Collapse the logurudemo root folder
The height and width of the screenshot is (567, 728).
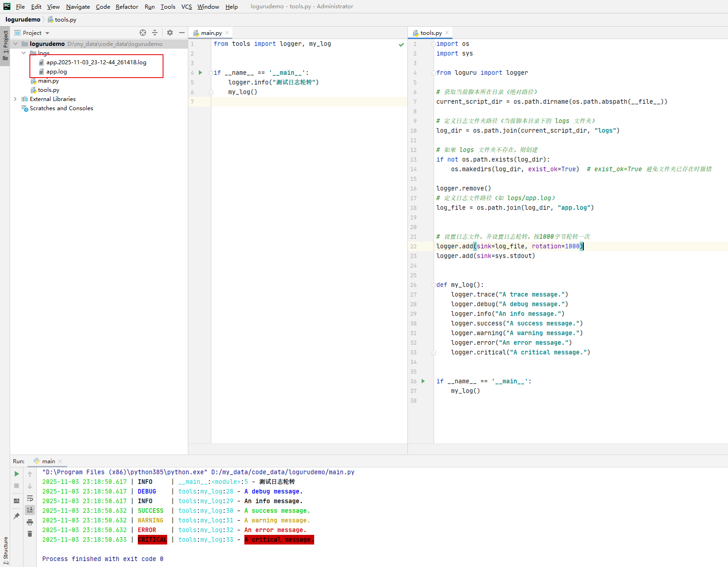(16, 44)
